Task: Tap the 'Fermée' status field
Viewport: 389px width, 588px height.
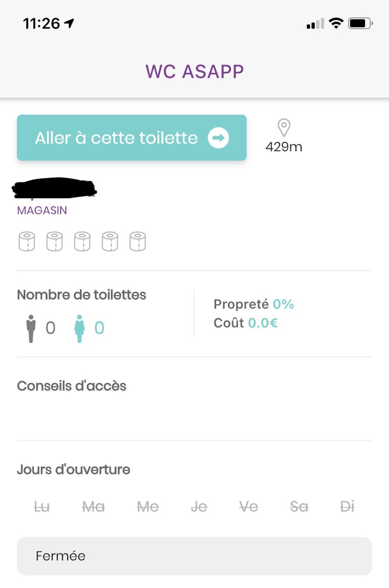Action: pos(194,556)
